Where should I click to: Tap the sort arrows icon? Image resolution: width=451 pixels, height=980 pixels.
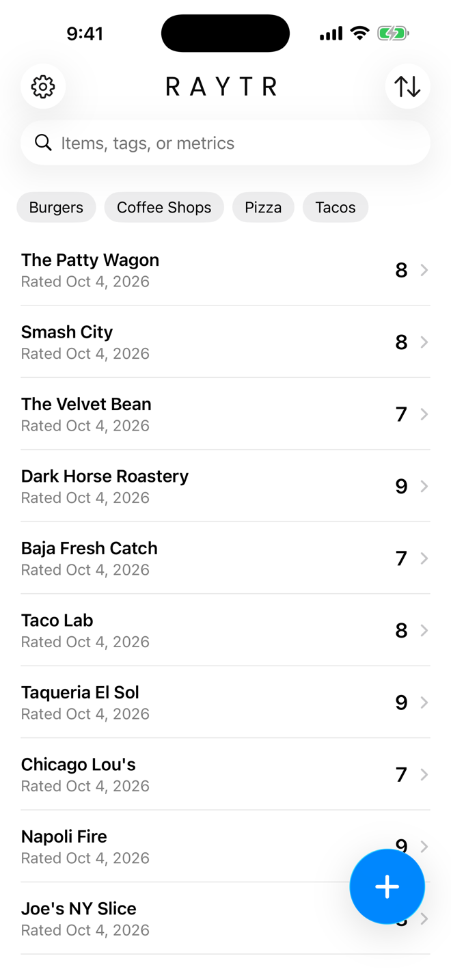click(407, 87)
